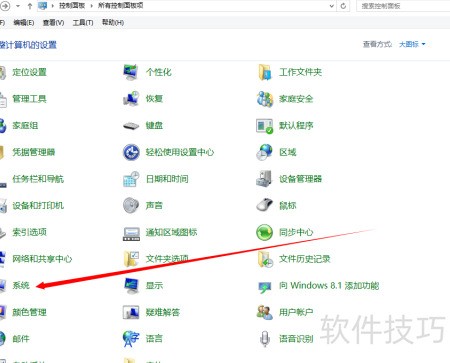Open the 查看(V) menu
The height and width of the screenshot is (363, 450).
(53, 23)
